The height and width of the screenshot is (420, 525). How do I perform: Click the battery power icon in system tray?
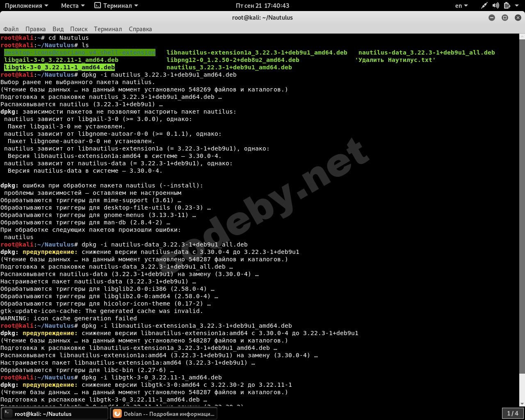pos(507,5)
